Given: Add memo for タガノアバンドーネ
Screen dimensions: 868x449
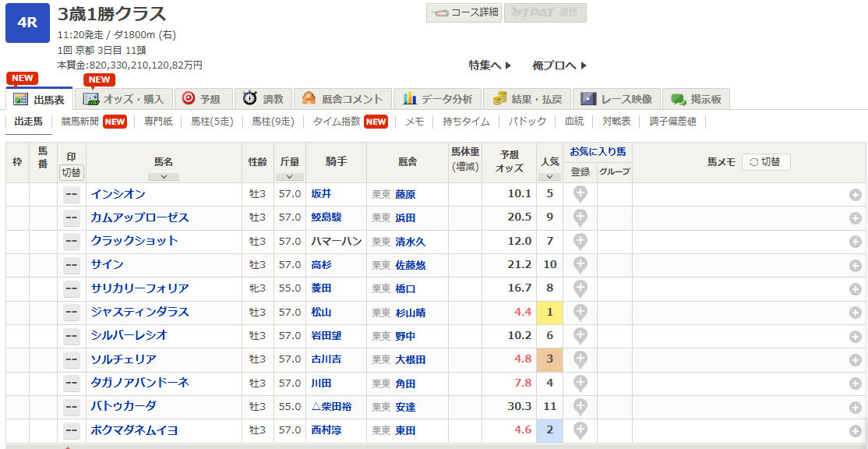Looking at the screenshot, I should 856,383.
